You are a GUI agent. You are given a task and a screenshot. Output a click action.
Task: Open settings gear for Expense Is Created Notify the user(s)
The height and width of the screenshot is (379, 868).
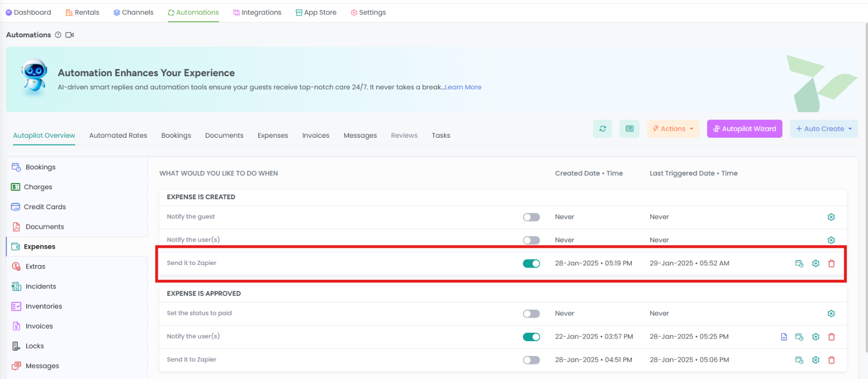[831, 240]
